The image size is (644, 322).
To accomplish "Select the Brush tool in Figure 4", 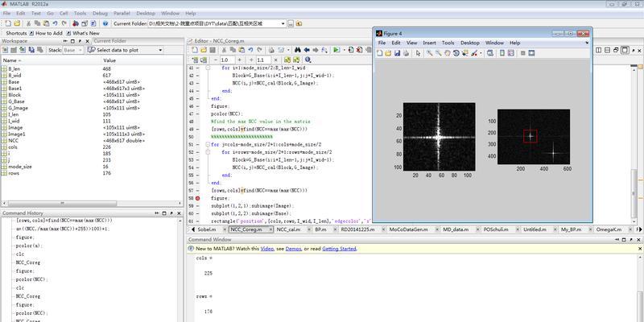I will [474, 53].
